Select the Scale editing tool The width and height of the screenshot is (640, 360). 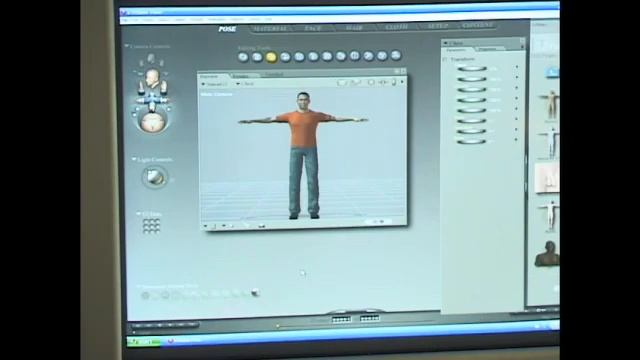[299, 57]
